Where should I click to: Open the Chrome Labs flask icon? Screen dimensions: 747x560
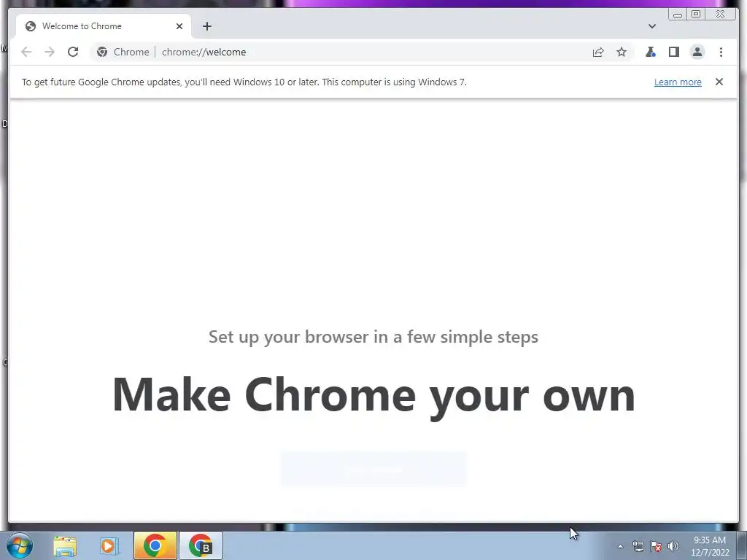point(650,52)
